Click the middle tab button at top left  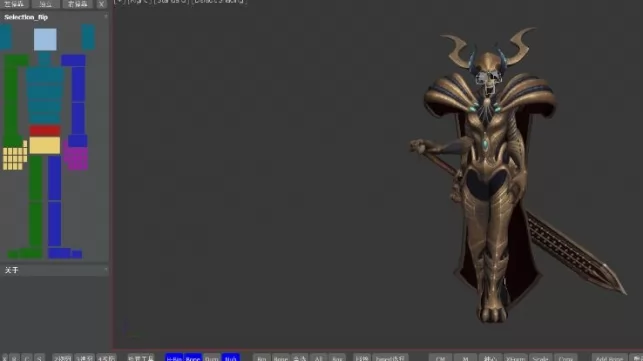(46, 4)
